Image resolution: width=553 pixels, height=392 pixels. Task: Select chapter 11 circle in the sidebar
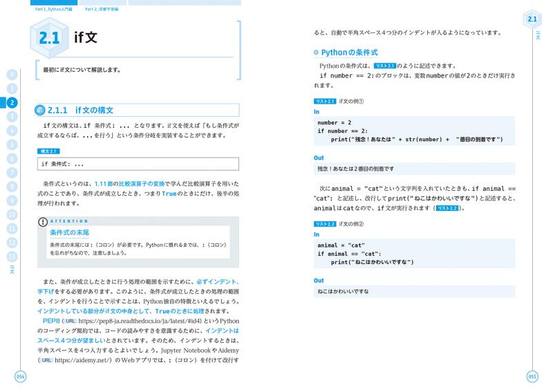pos(12,228)
